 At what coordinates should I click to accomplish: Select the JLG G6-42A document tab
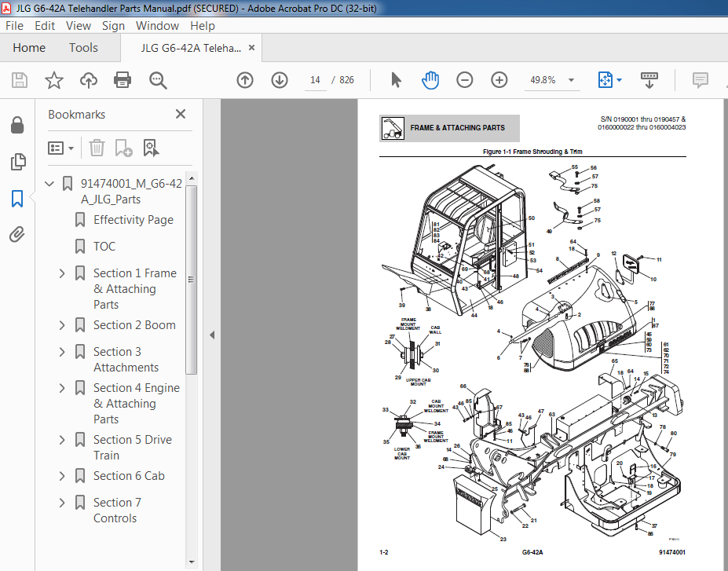pyautogui.click(x=191, y=48)
